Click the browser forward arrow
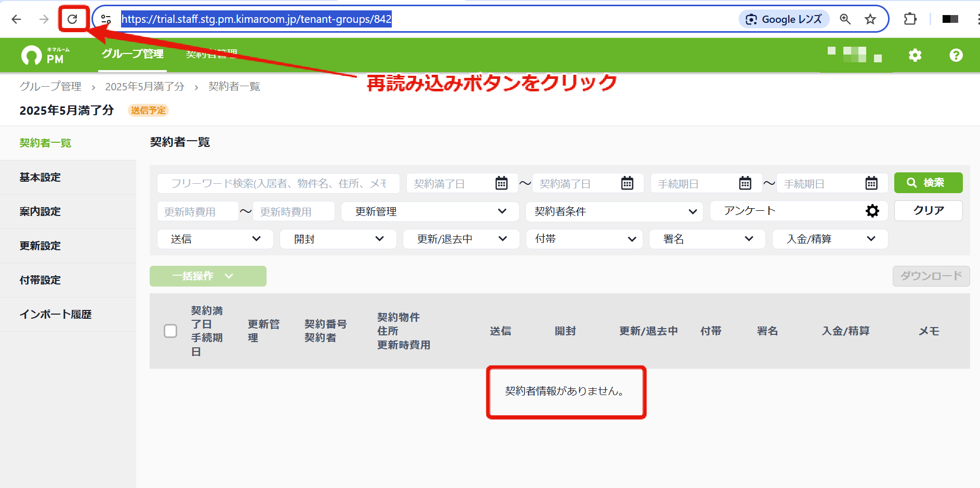980x488 pixels. point(44,19)
